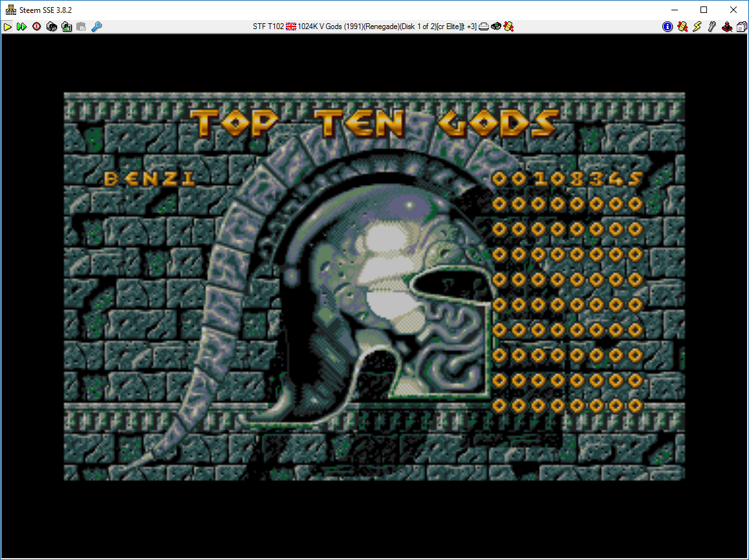Click the TOP TEN GODS emulator screen

click(x=374, y=286)
